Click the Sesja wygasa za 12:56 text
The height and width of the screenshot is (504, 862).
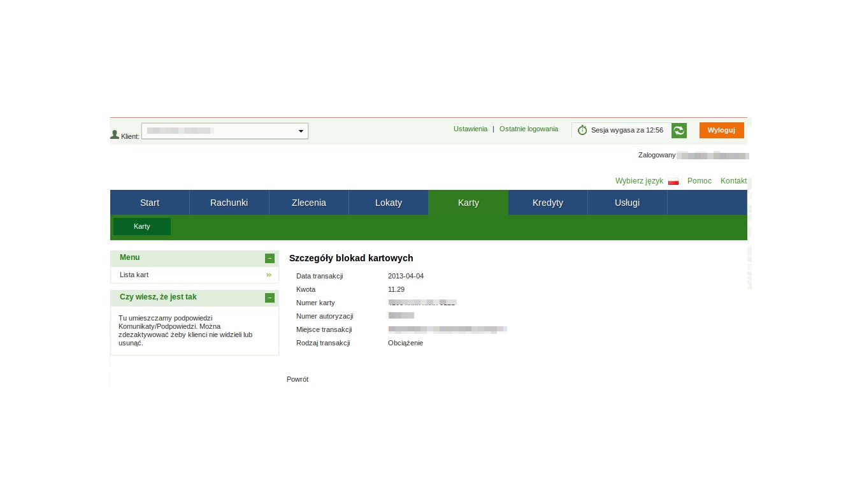click(627, 130)
